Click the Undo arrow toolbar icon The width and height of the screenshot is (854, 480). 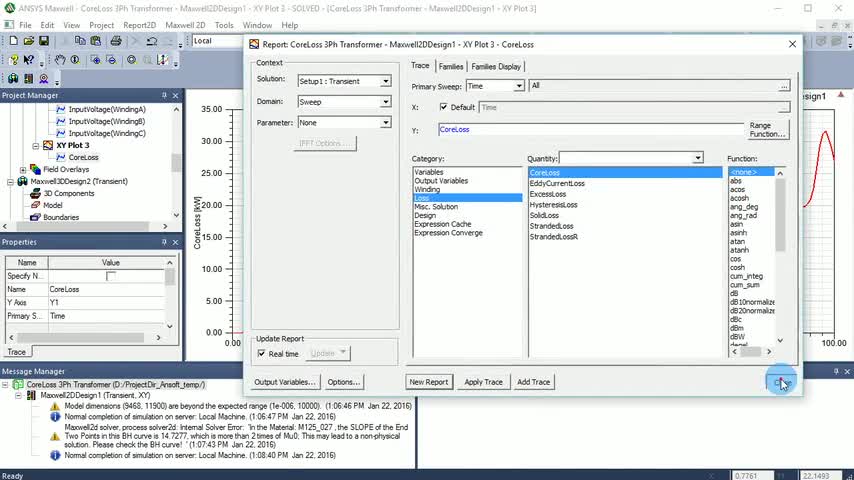152,41
